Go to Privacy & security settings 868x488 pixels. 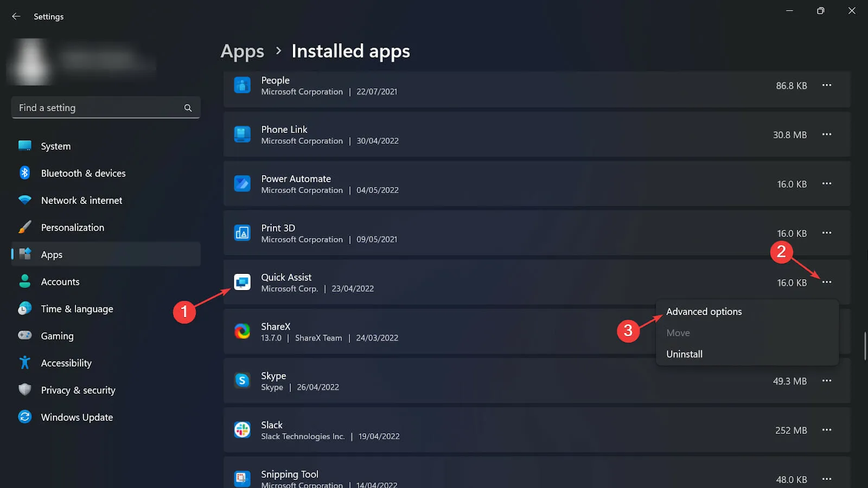coord(78,390)
